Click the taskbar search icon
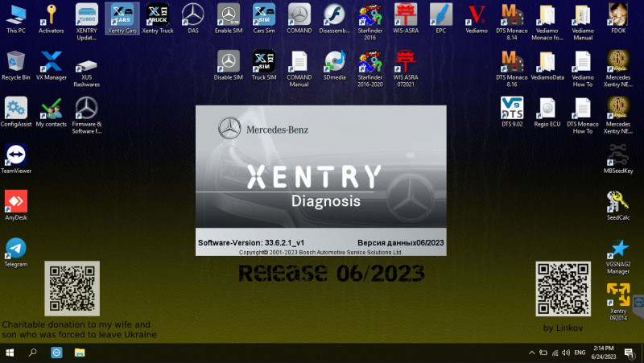The width and height of the screenshot is (644, 363). tap(33, 353)
